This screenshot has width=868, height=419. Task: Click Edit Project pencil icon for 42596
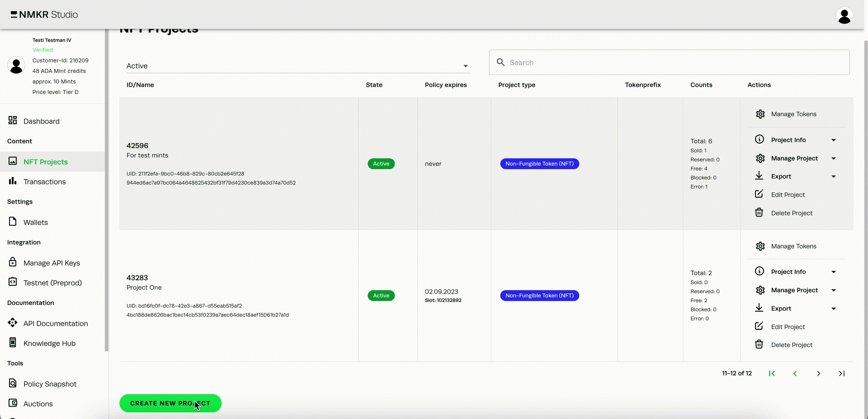click(759, 194)
